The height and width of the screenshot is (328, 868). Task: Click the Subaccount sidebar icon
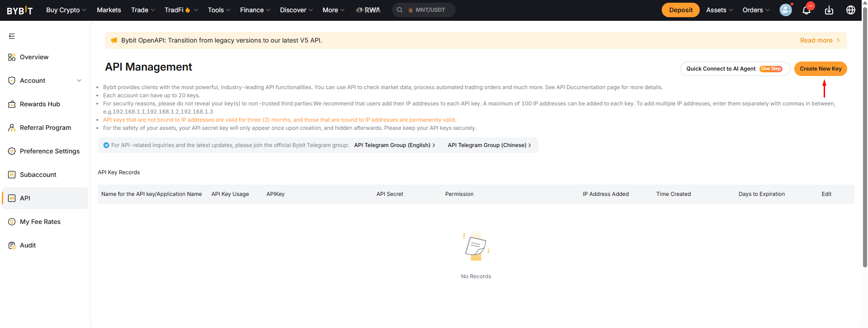(x=12, y=175)
